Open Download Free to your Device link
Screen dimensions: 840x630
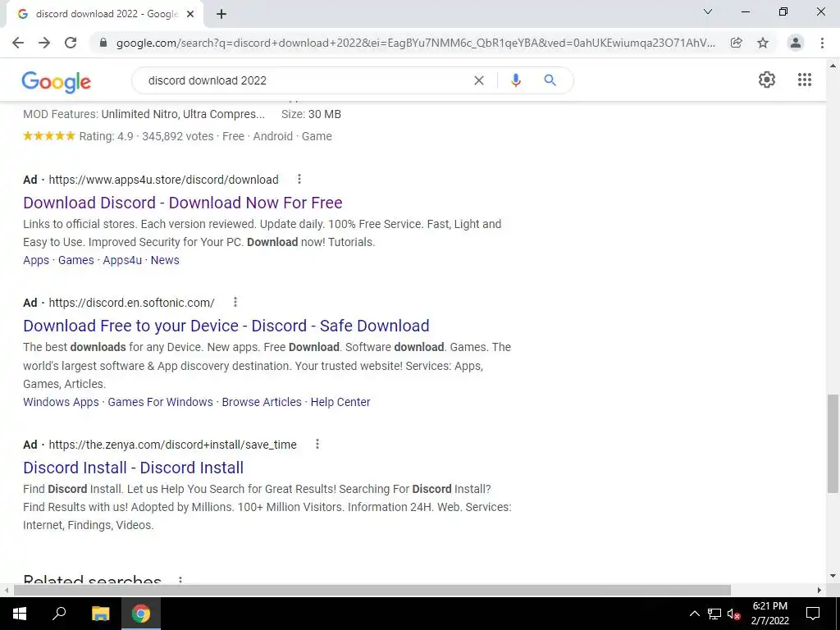pos(226,326)
